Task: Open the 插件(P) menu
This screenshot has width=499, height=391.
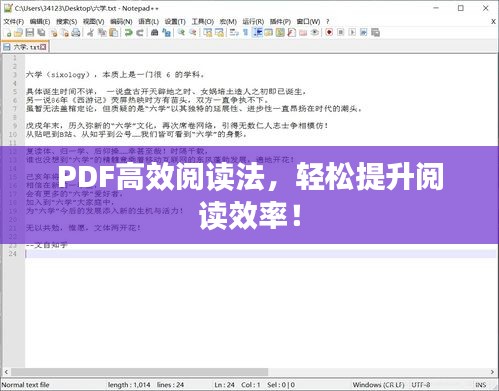Action: tap(280, 22)
